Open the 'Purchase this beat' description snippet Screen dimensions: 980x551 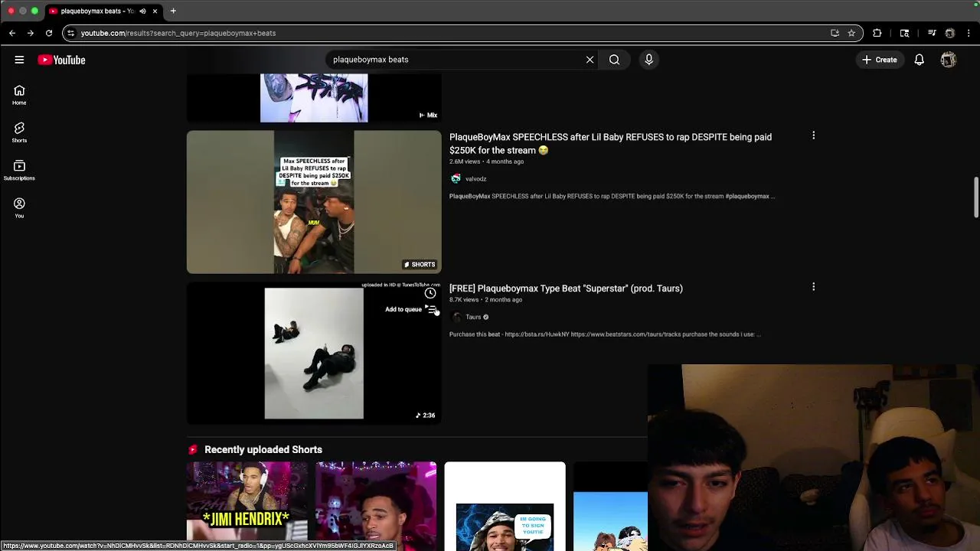pyautogui.click(x=605, y=334)
